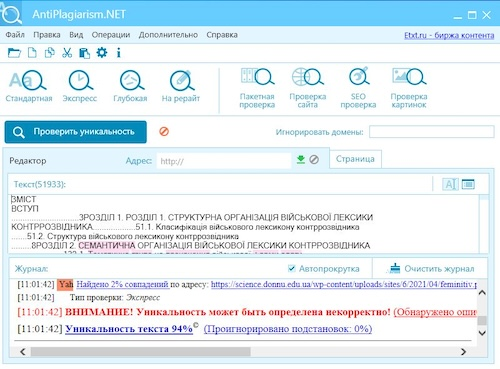This screenshot has height=369, width=500.
Task: Open the Справка menu
Action: [222, 35]
